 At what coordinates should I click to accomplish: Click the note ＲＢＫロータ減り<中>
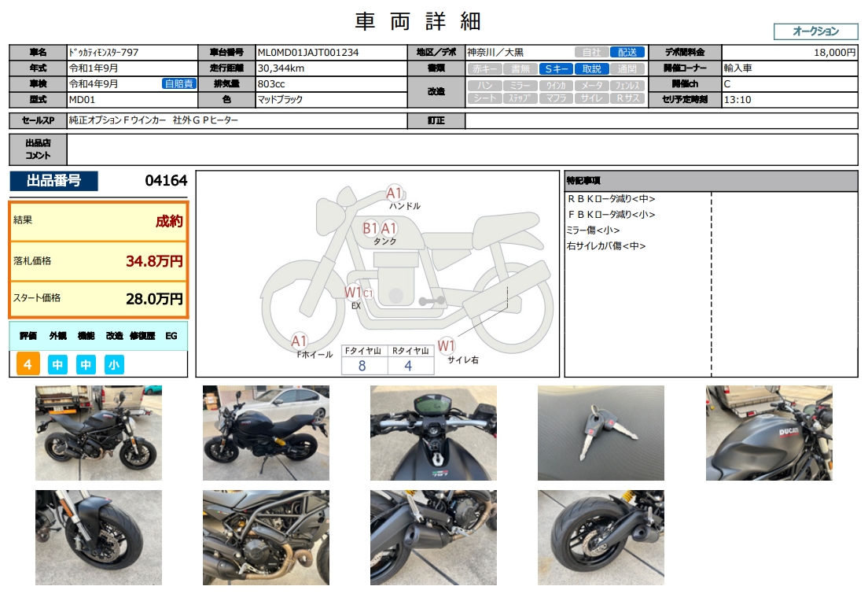(611, 199)
